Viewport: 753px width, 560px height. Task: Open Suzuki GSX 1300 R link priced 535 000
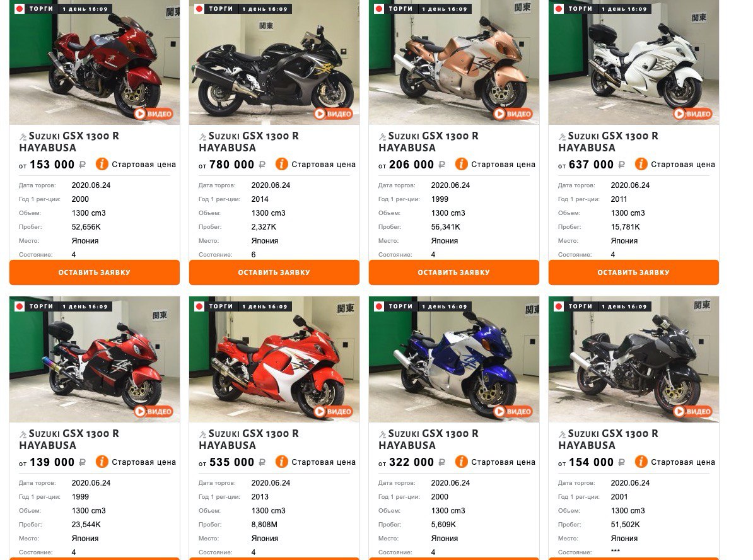pyautogui.click(x=248, y=440)
